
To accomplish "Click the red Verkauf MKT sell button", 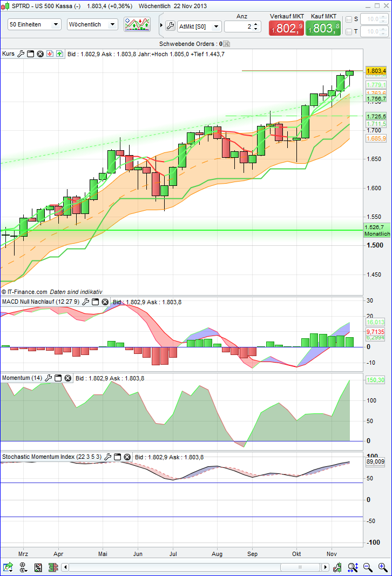I will click(x=286, y=28).
